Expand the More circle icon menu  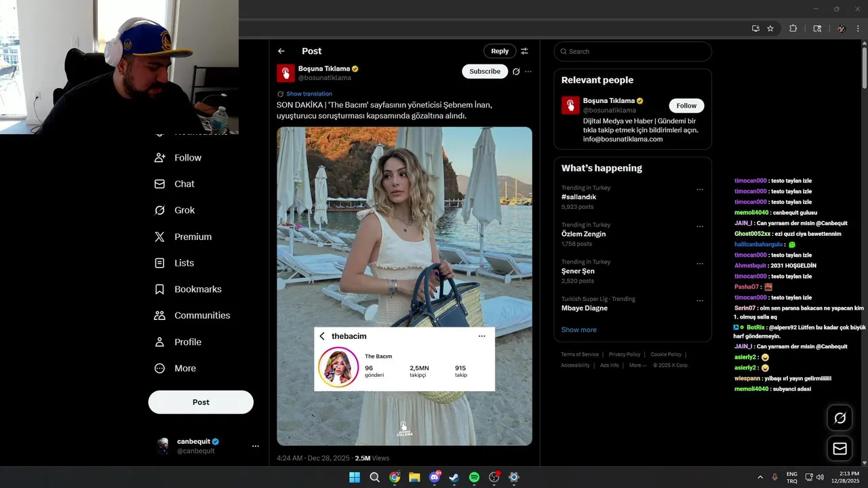point(160,368)
